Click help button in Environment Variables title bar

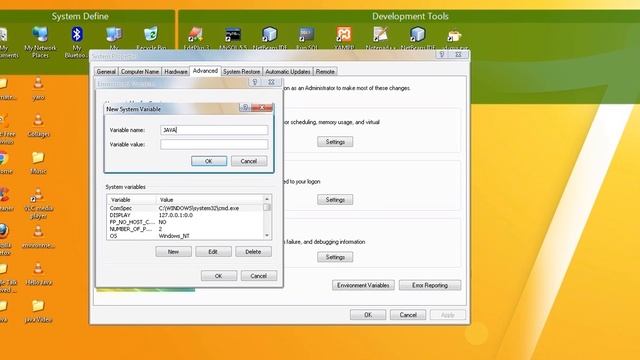[255, 82]
